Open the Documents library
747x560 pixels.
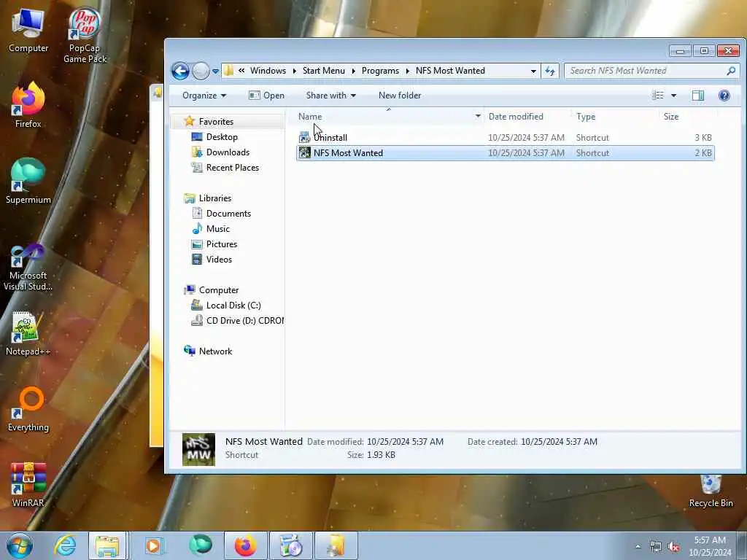tap(228, 214)
